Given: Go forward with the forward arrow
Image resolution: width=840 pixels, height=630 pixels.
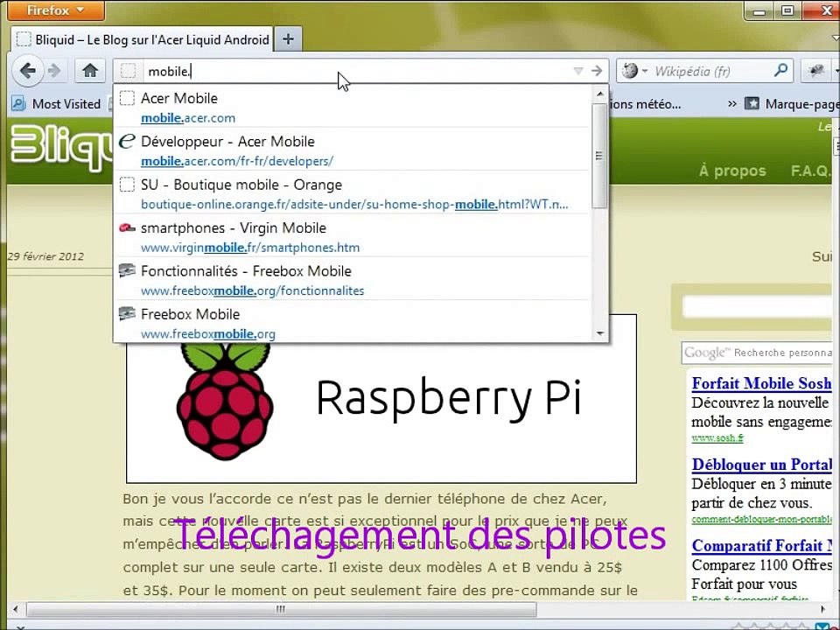Looking at the screenshot, I should tap(54, 71).
